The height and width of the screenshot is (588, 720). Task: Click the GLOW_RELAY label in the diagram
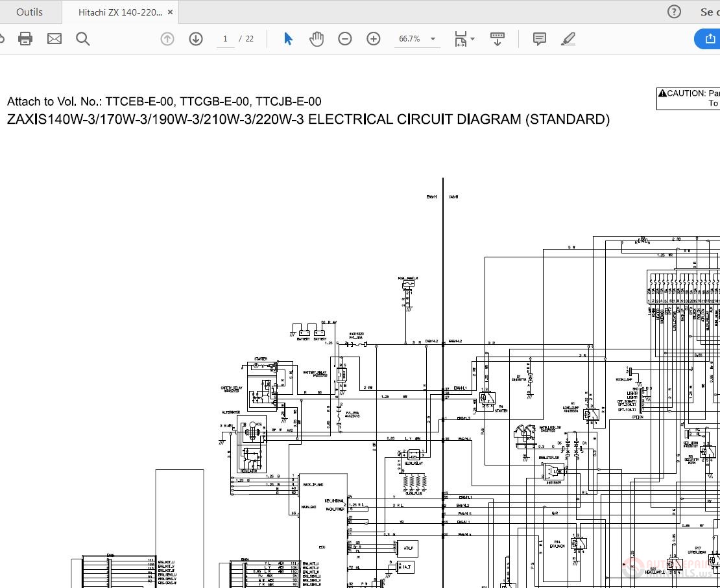414,463
